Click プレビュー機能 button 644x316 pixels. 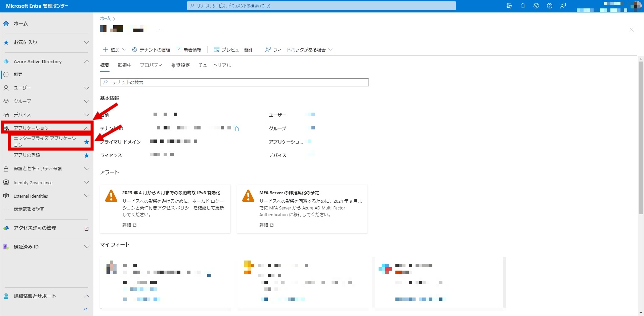pos(233,50)
